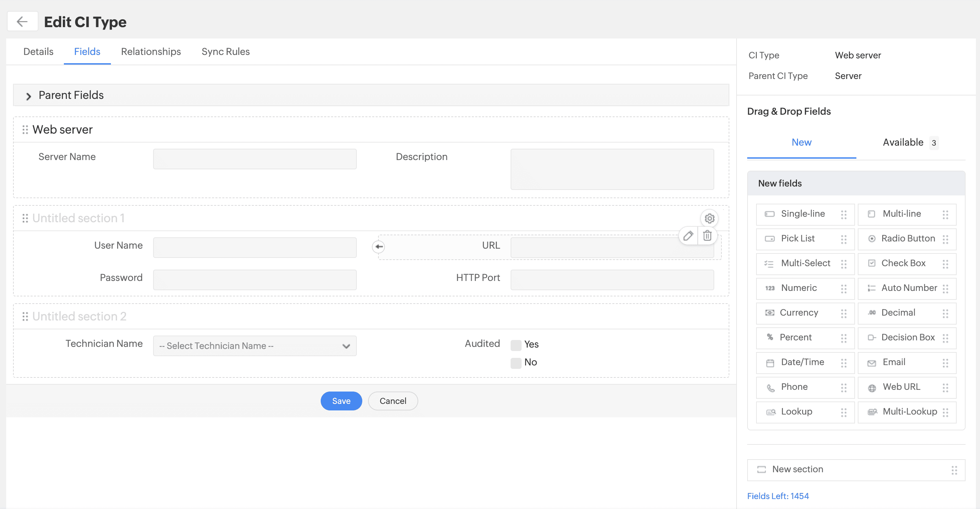Viewport: 980px width, 509px height.
Task: Open the Technician Name dropdown
Action: coord(254,346)
